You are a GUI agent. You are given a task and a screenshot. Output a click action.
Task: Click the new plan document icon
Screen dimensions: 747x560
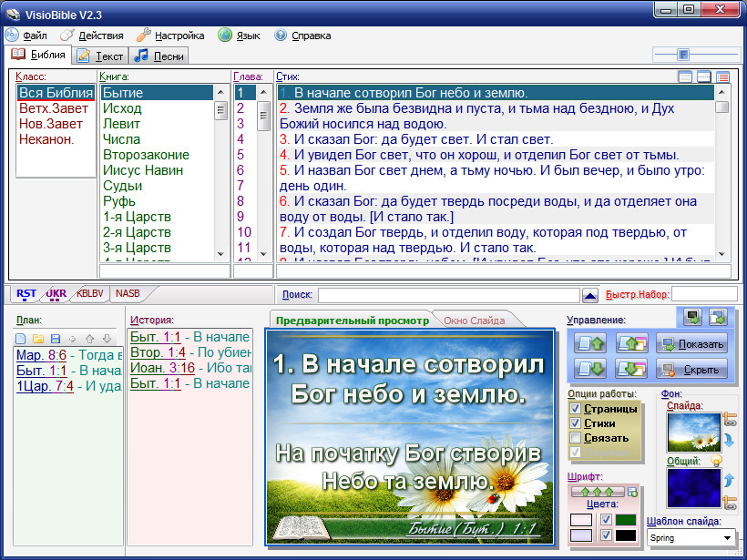pyautogui.click(x=22, y=339)
